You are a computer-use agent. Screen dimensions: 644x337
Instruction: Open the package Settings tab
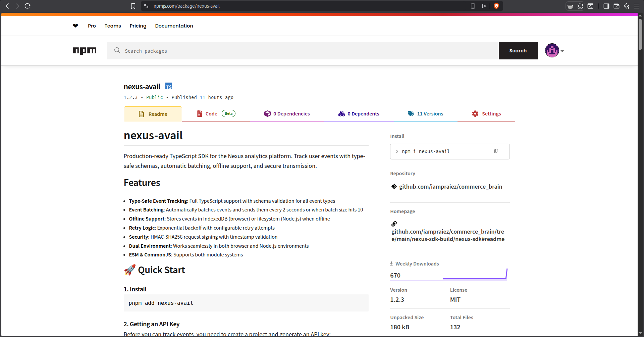click(486, 114)
